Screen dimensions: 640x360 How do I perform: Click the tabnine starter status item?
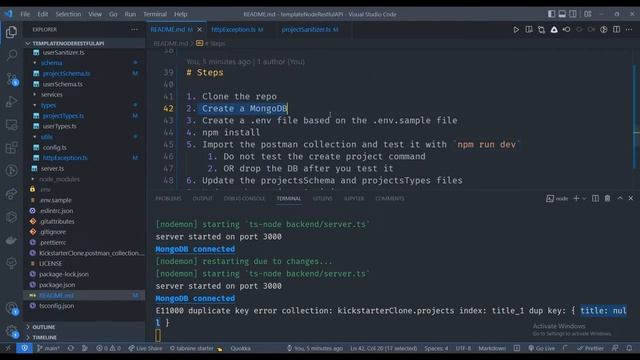(196, 348)
